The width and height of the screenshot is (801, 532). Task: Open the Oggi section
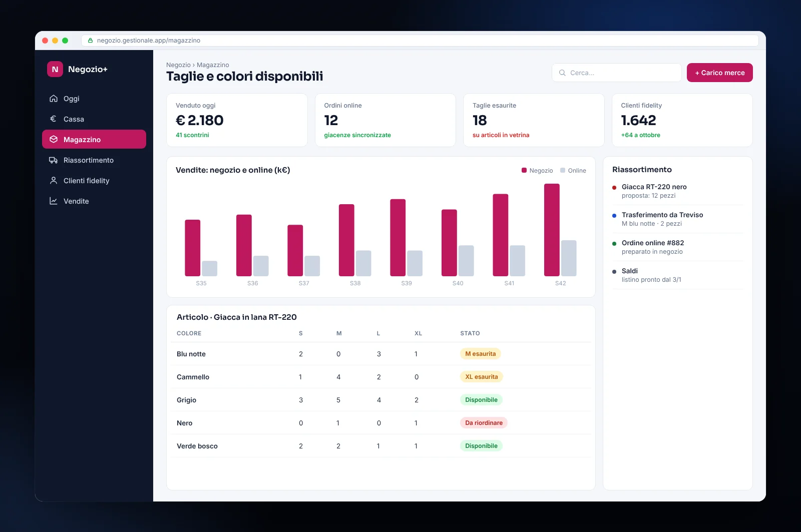point(94,99)
